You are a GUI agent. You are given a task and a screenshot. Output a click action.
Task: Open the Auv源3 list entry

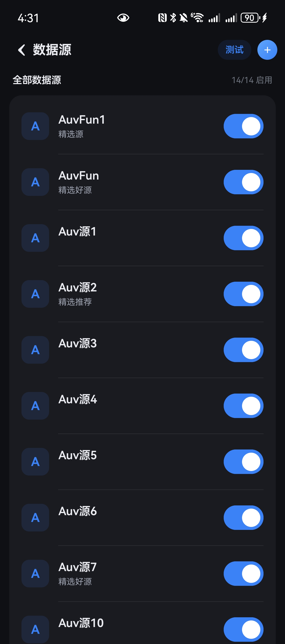pos(142,350)
